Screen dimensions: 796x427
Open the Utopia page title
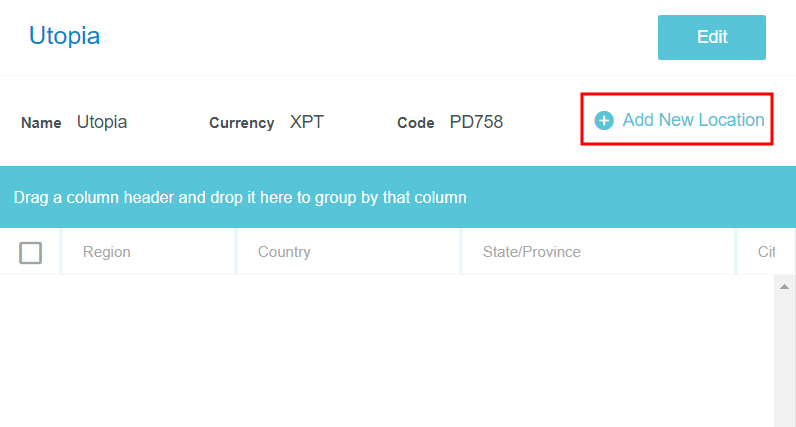click(64, 36)
